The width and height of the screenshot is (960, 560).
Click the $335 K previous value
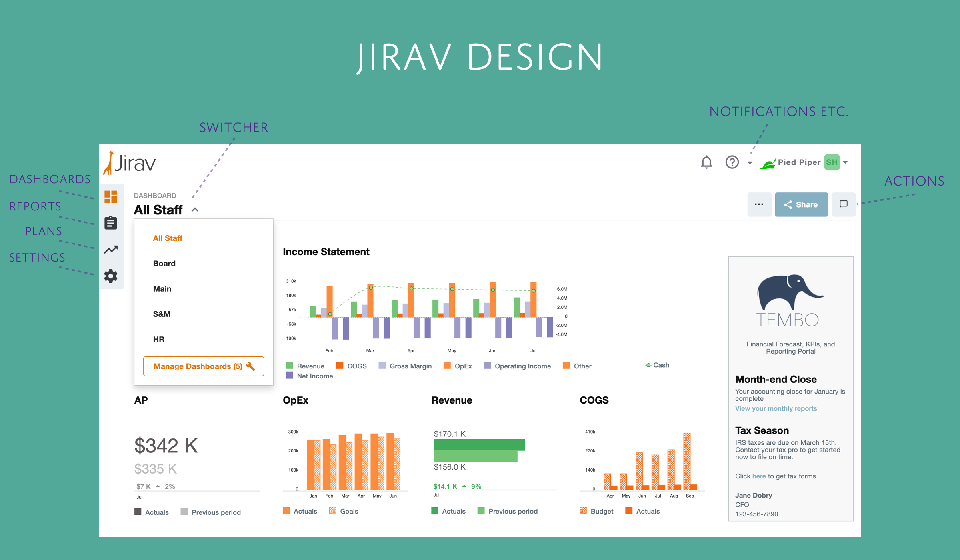[156, 468]
